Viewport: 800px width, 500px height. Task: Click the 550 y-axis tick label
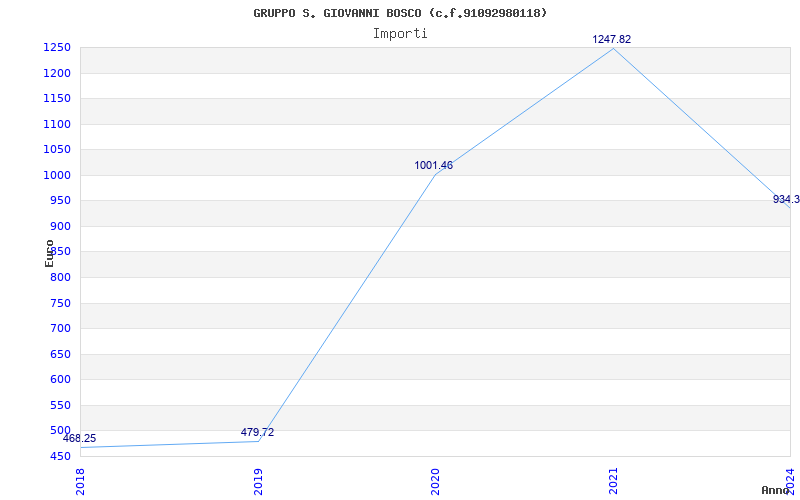[60, 405]
